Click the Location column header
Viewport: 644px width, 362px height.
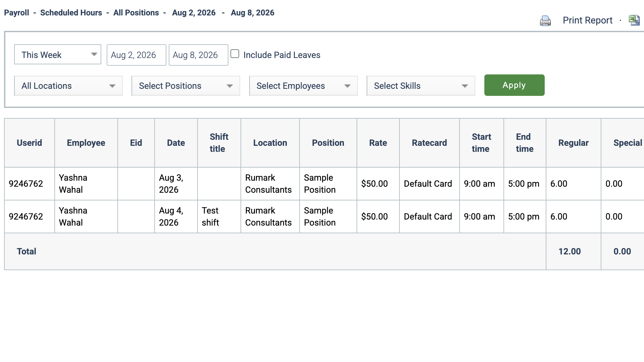[270, 143]
